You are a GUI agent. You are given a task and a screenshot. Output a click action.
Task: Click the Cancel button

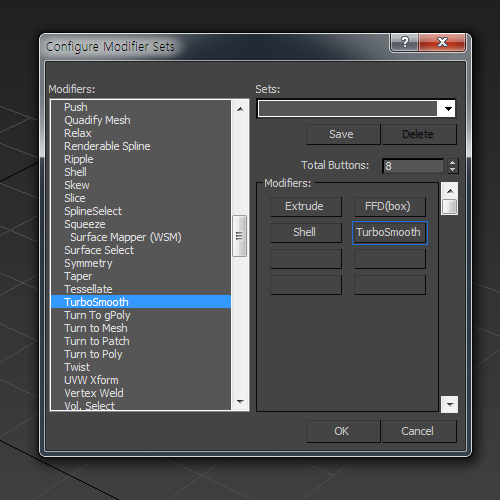click(x=419, y=431)
